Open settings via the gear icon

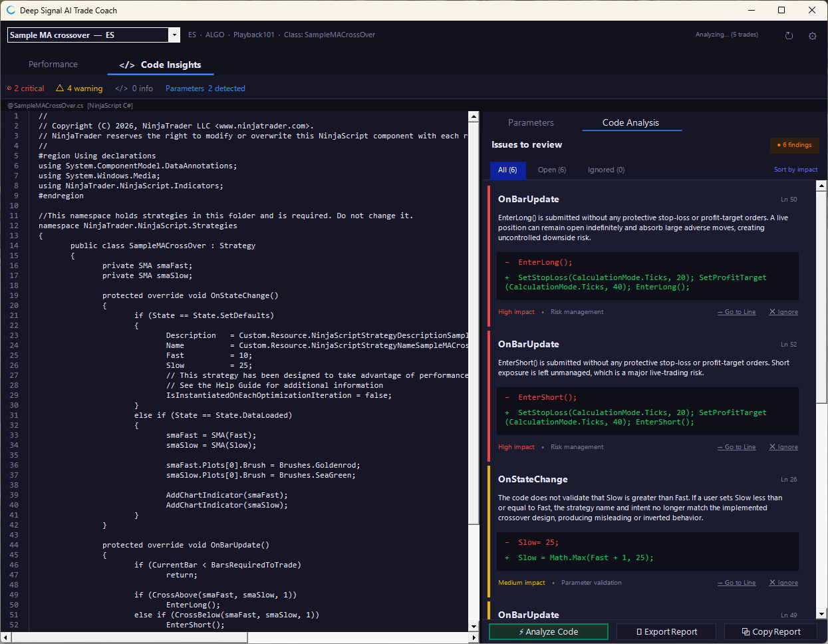(x=812, y=36)
